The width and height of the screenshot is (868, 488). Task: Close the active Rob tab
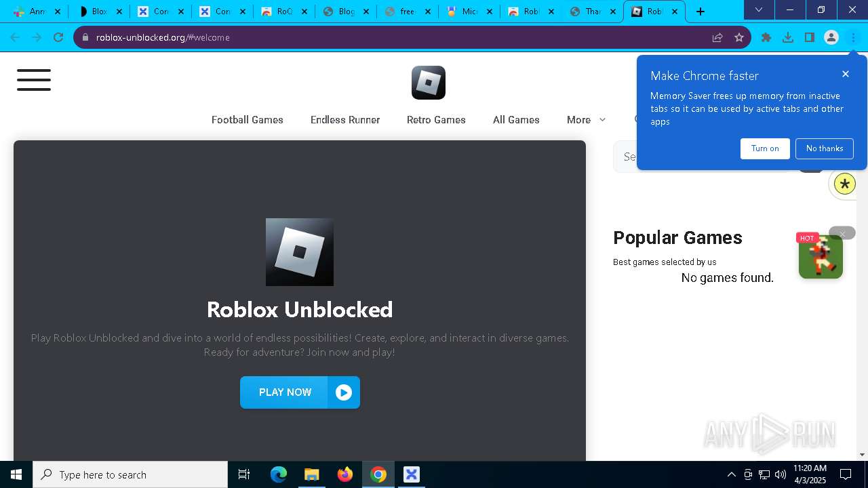(x=675, y=12)
